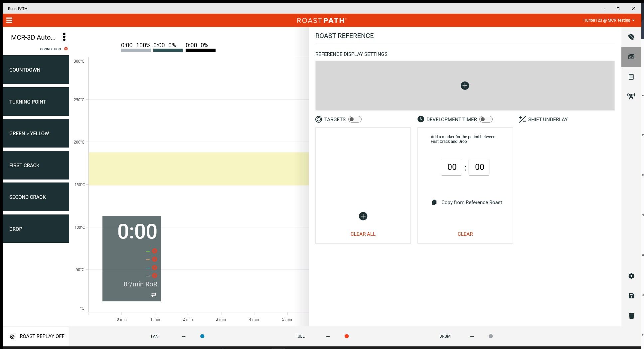Click the CONNECTION status label
Screen dimensions: 644x349
(50, 49)
